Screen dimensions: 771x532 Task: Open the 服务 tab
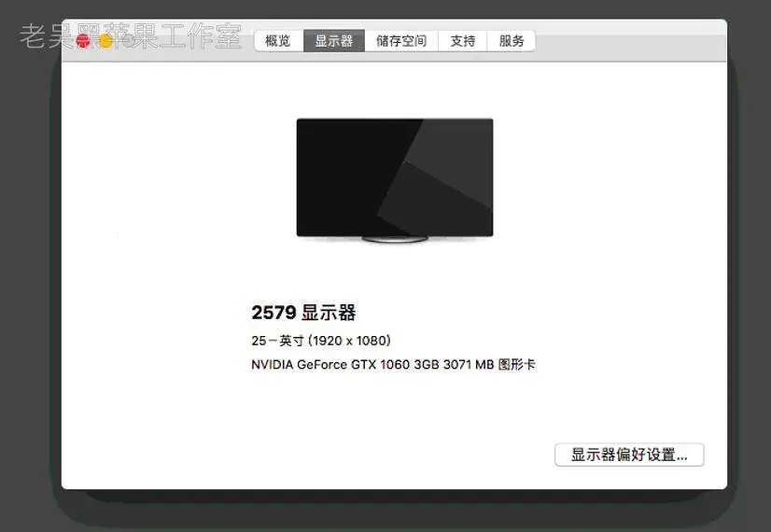(x=512, y=41)
